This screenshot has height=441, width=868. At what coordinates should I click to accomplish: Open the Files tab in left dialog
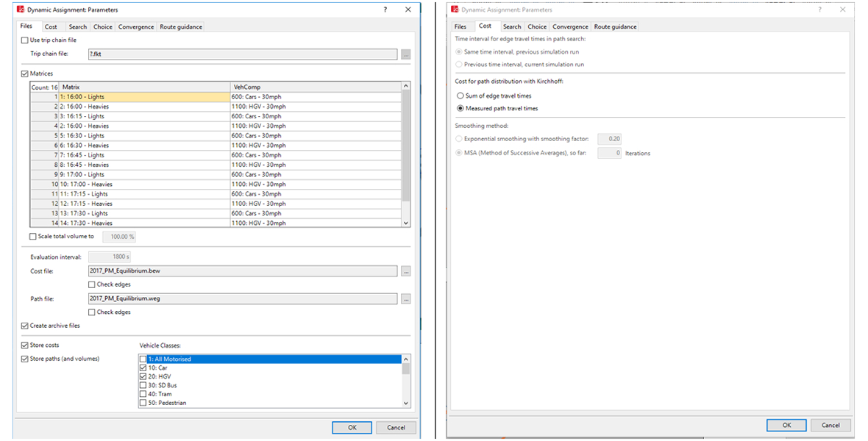(26, 26)
